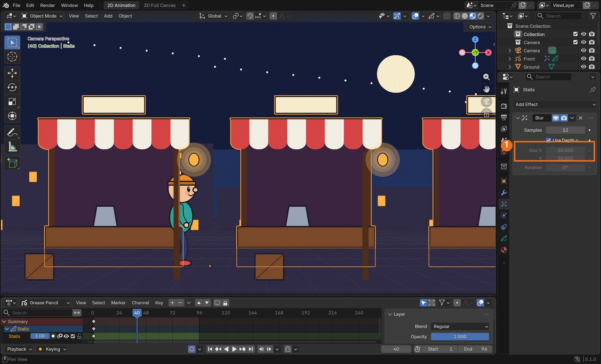The width and height of the screenshot is (601, 364).
Task: Collapse the Layer panel
Action: [x=390, y=314]
